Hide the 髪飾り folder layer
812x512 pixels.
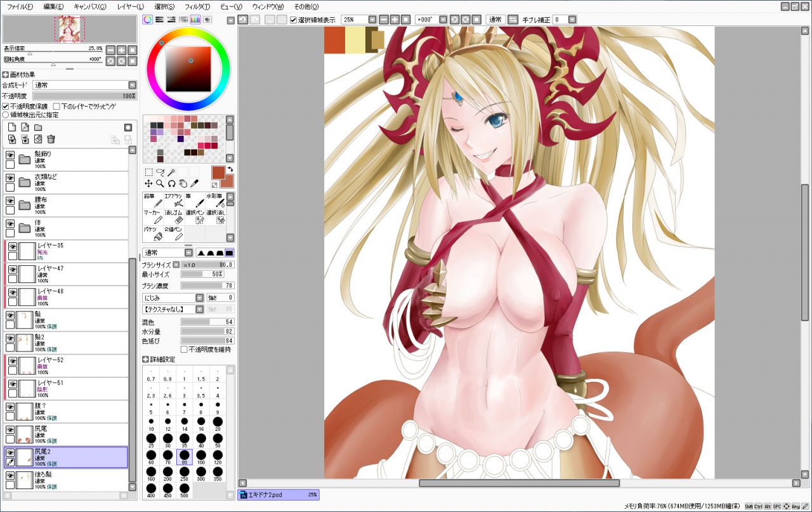click(10, 155)
